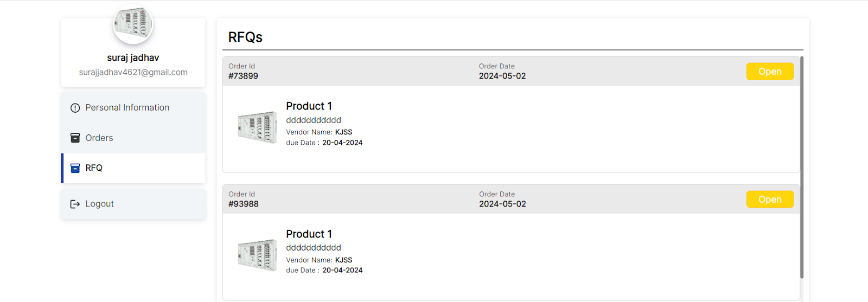Go to the Orders menu item
This screenshot has height=302, width=868.
point(133,138)
